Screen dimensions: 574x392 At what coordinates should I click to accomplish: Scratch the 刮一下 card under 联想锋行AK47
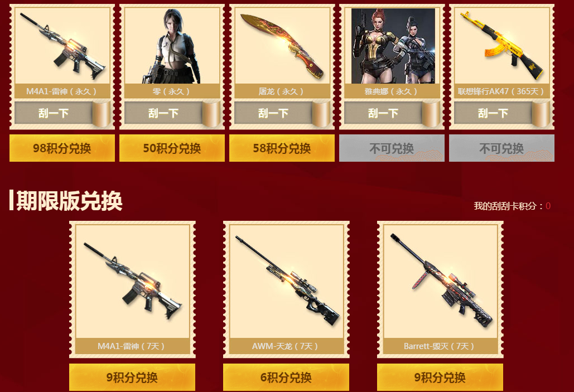[x=501, y=113]
